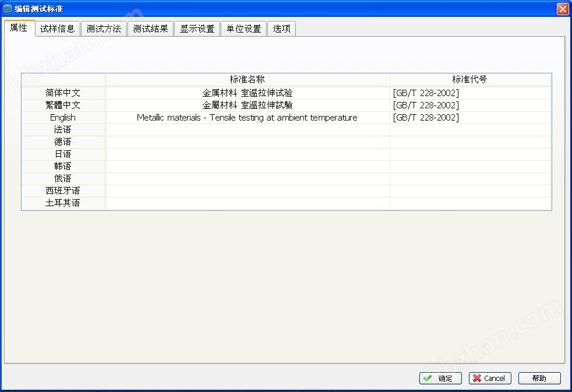Screen dimensions: 572x392
Task: Go to the 显示设置 tab
Action: coord(197,29)
